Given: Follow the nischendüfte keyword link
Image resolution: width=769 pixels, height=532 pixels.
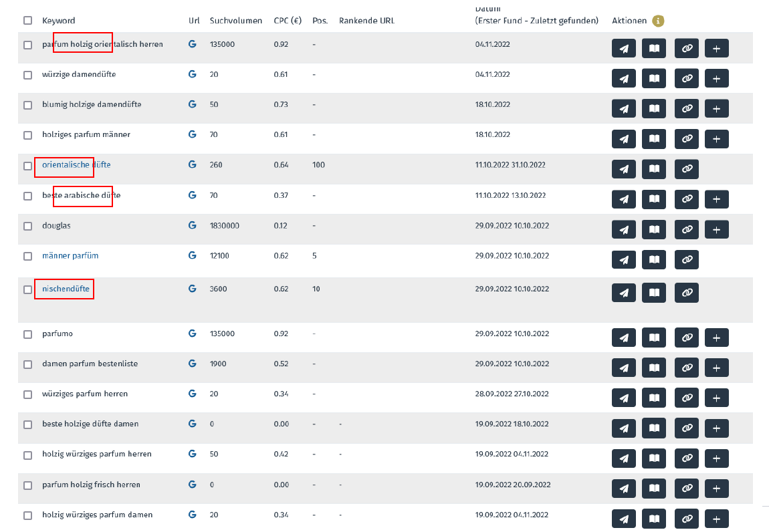Looking at the screenshot, I should tap(66, 289).
